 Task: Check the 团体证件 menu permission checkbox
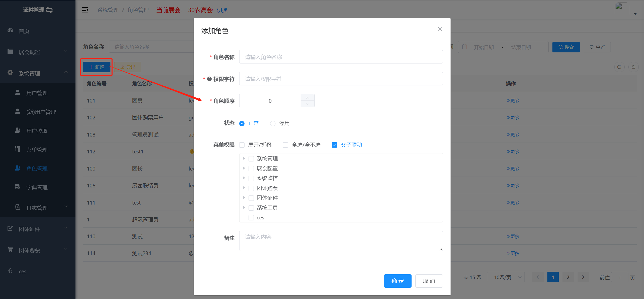coord(251,198)
